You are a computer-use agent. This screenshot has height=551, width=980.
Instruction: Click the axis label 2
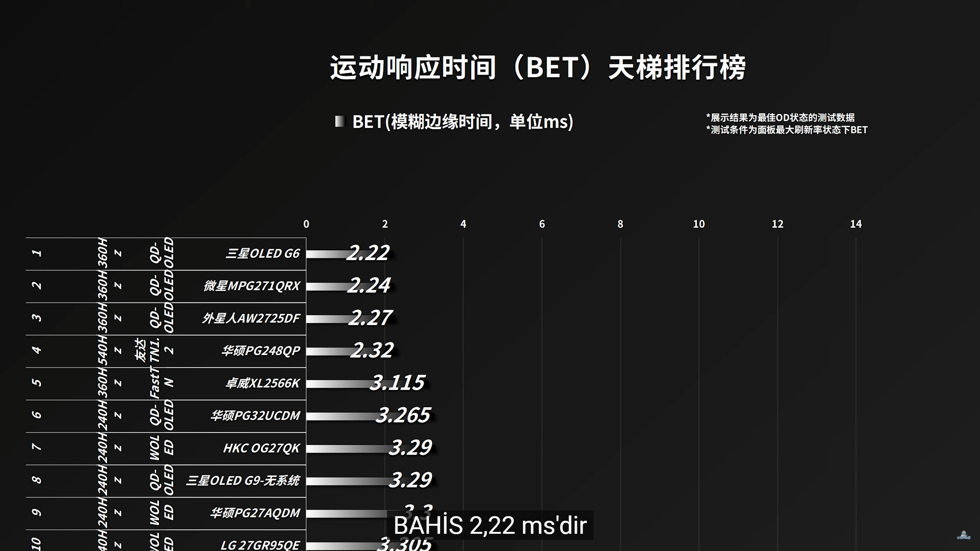point(385,224)
